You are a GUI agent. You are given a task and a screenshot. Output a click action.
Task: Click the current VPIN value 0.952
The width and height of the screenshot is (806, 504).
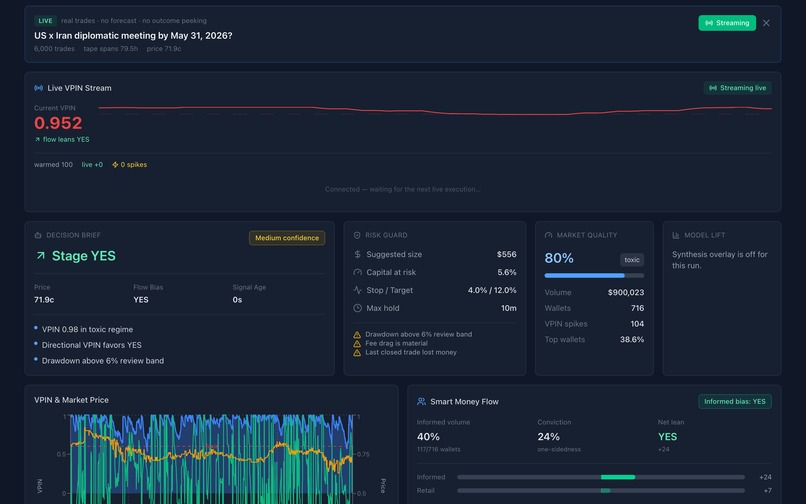click(x=58, y=123)
